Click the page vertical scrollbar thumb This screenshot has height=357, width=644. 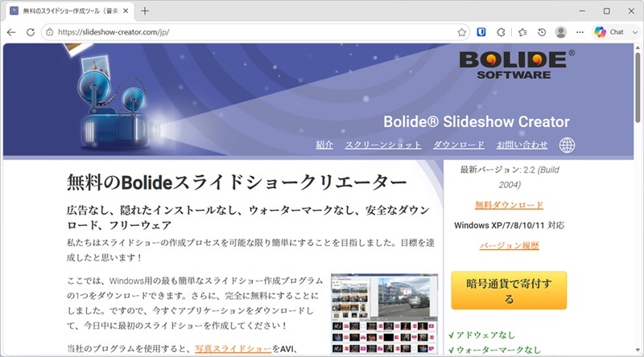click(x=638, y=88)
